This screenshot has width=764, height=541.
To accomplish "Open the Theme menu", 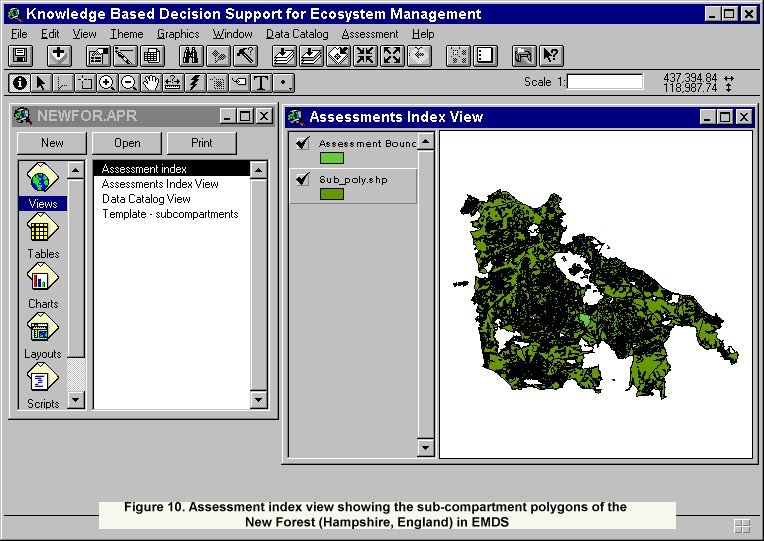I will click(x=127, y=34).
